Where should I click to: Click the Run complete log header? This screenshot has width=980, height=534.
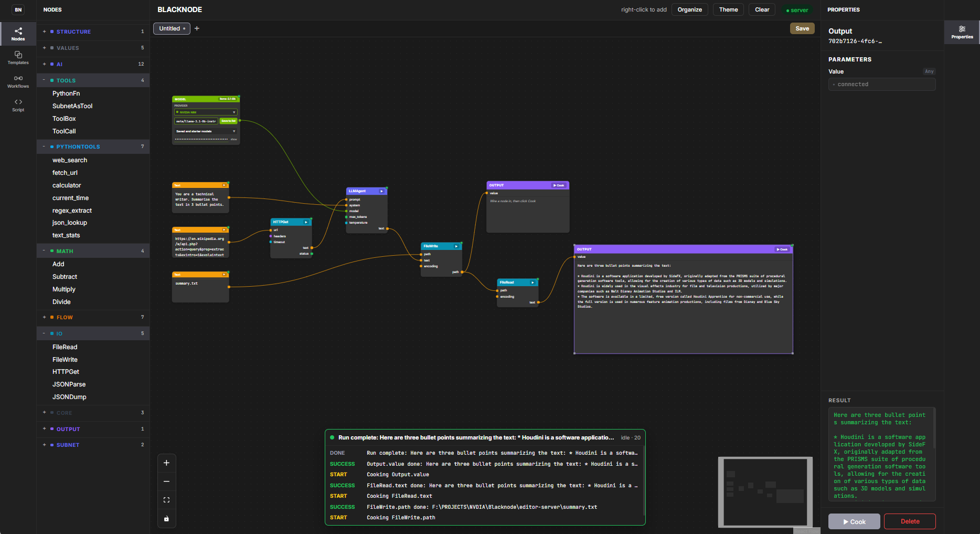(x=485, y=437)
